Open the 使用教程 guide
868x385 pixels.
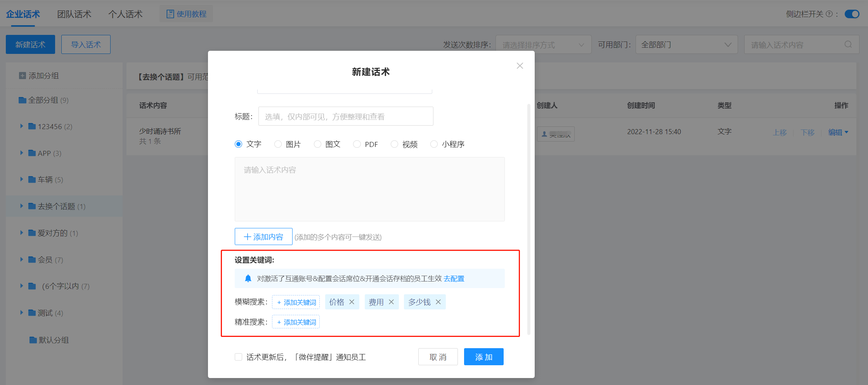(x=186, y=14)
